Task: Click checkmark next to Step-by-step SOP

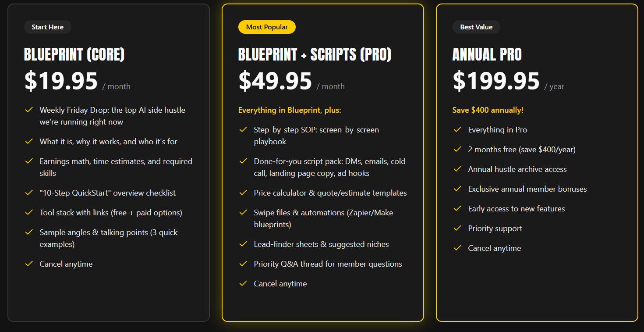Action: (243, 129)
